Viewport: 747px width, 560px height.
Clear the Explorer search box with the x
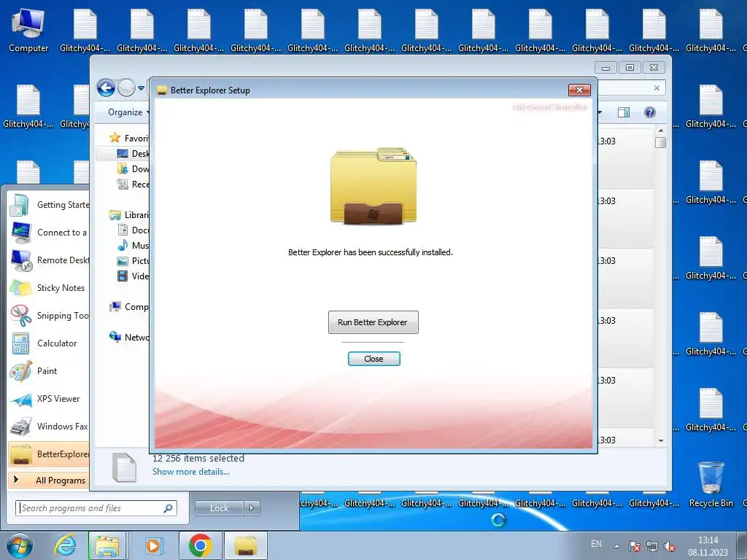tap(657, 87)
